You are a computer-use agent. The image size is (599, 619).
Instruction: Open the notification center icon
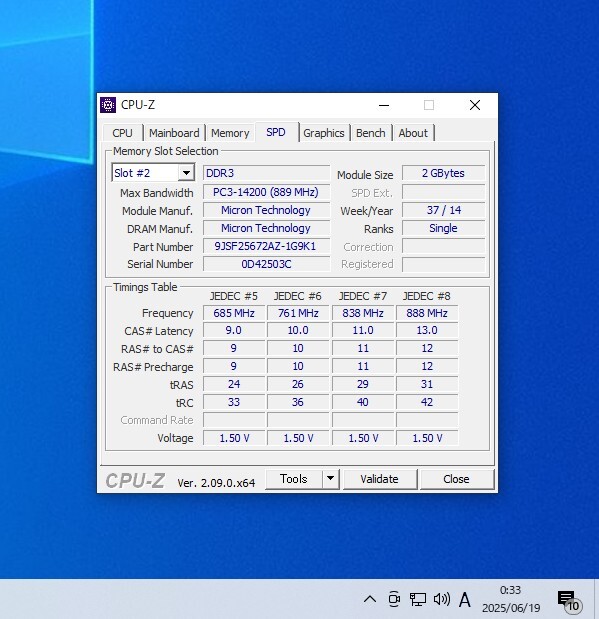coord(569,601)
